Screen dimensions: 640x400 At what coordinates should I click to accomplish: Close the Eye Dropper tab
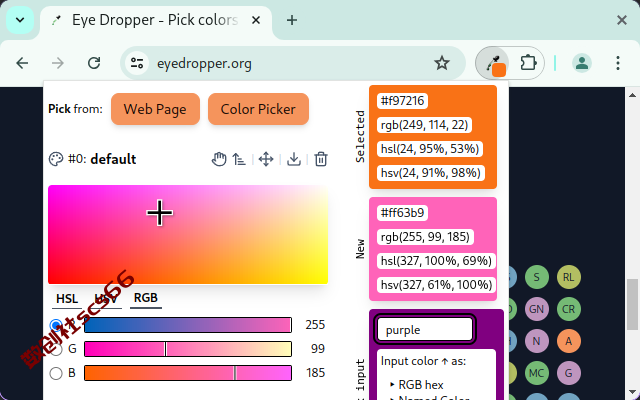click(x=256, y=20)
